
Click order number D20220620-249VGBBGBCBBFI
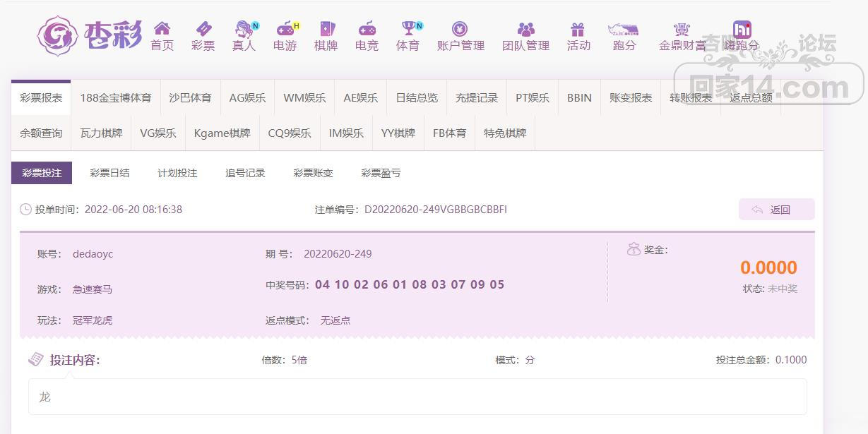pos(436,210)
